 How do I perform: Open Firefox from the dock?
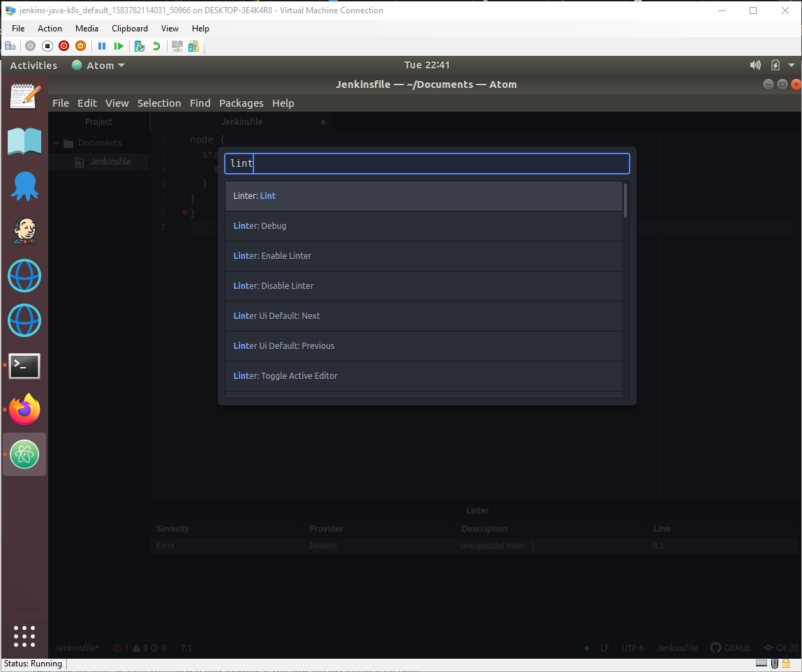point(24,410)
